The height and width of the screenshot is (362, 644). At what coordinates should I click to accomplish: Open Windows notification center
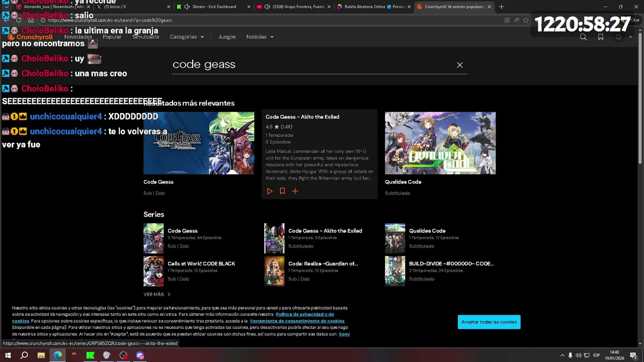tap(633, 355)
